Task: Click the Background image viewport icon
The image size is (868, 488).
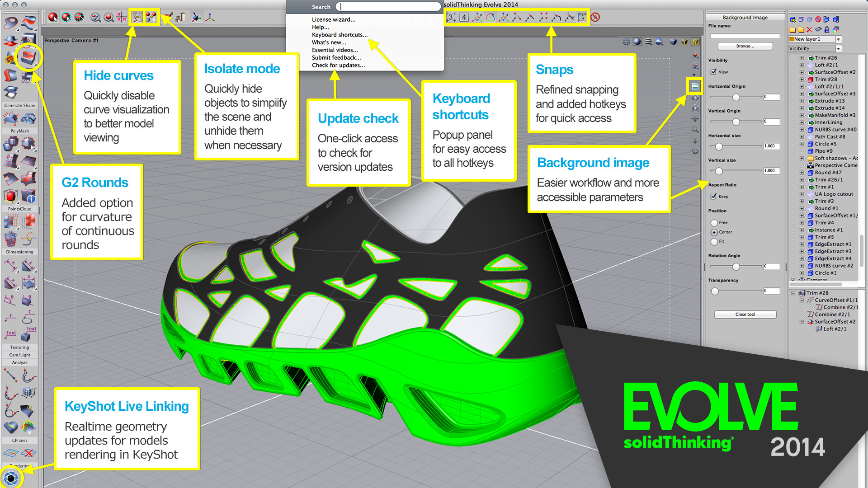Action: click(x=695, y=86)
